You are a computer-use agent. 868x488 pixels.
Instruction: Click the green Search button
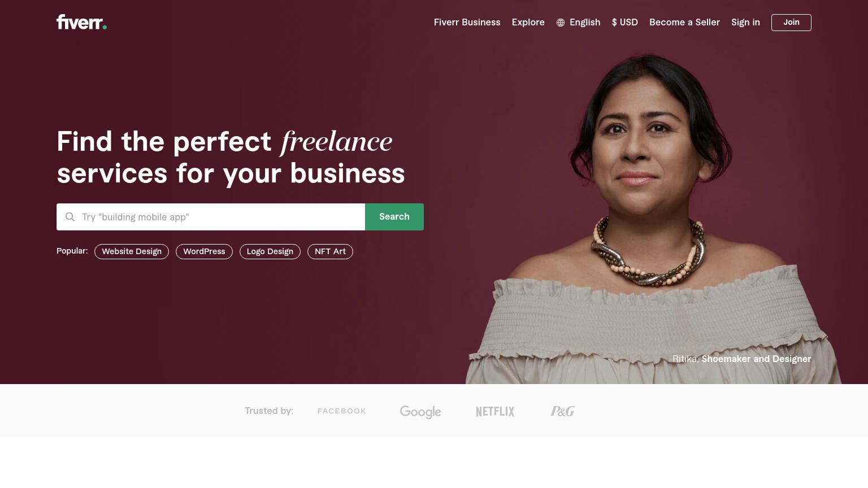pyautogui.click(x=394, y=217)
